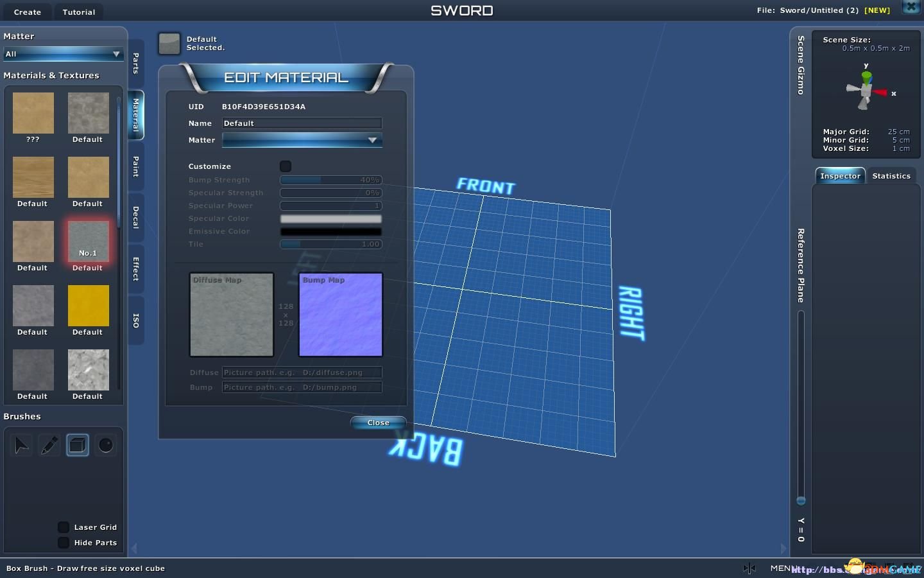Click the selected material preview icon
The height and width of the screenshot is (578, 924).
pos(169,44)
